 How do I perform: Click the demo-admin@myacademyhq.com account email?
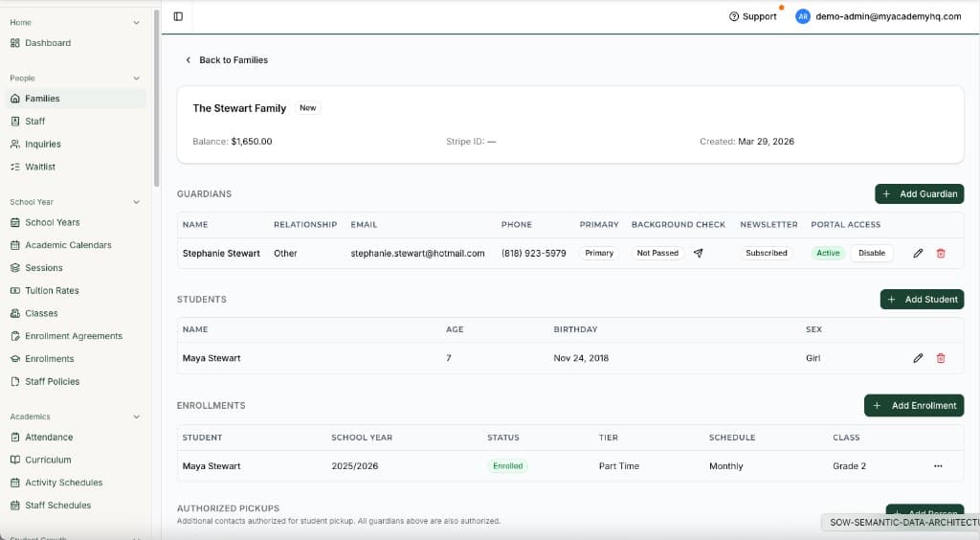tap(888, 16)
